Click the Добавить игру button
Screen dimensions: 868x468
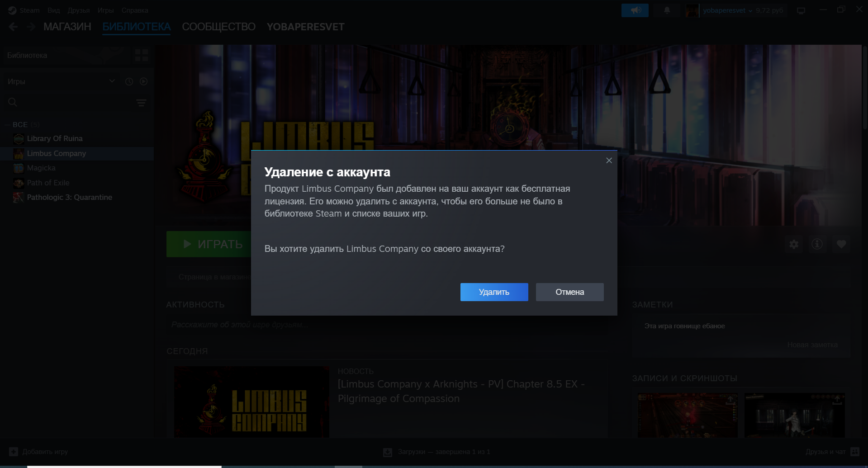pos(38,452)
